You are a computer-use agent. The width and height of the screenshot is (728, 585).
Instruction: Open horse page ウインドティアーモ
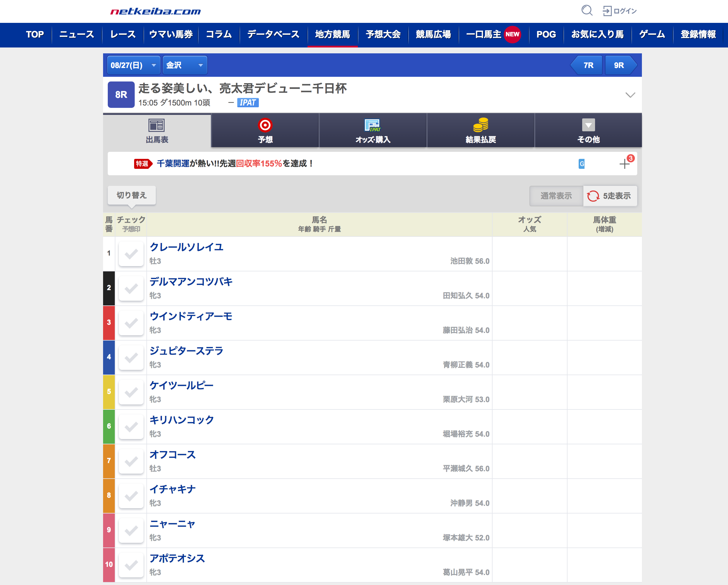point(191,316)
